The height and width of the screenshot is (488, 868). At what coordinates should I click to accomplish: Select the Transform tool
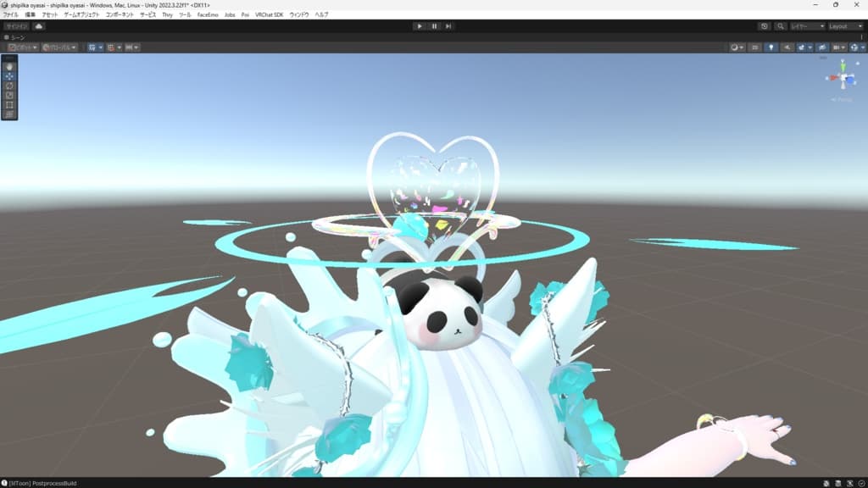coord(9,114)
